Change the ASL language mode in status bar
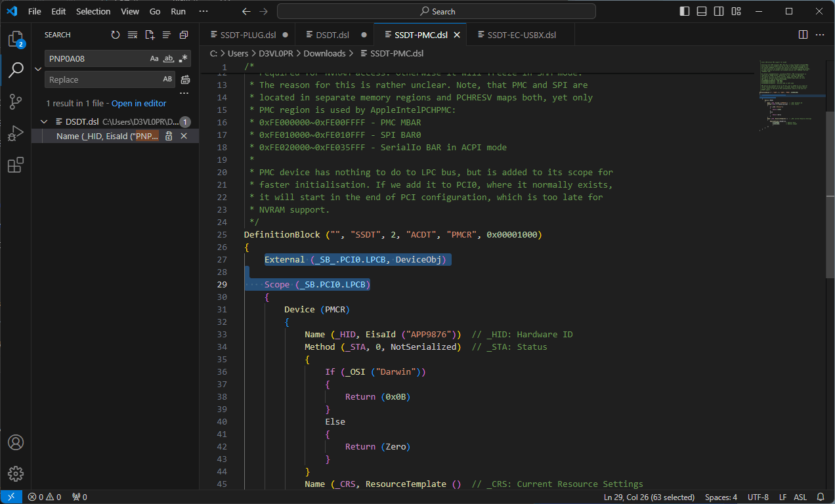835x504 pixels. tap(800, 497)
